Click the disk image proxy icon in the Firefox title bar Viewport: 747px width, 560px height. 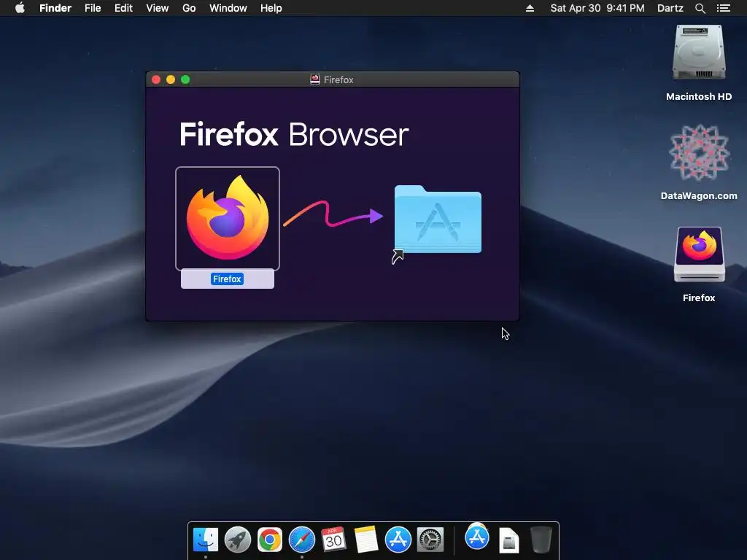tap(315, 79)
